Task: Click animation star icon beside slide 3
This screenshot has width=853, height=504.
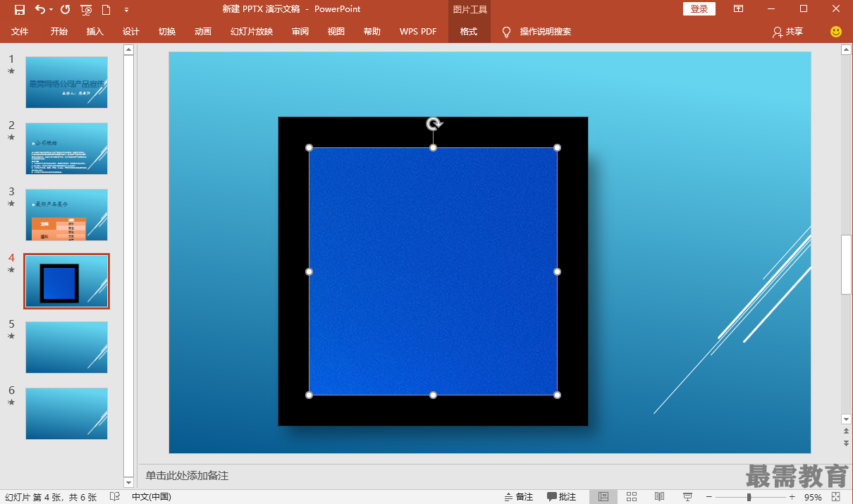Action: (11, 204)
